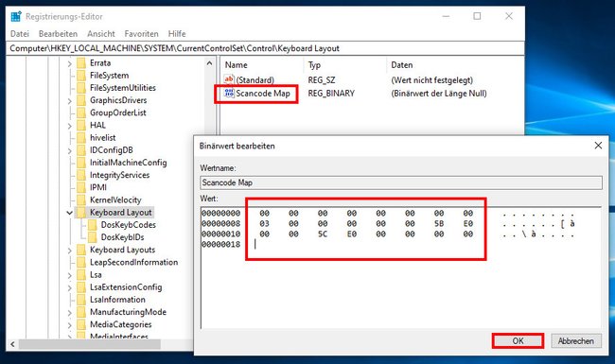Click the Abbrechen button
The width and height of the screenshot is (615, 364).
click(576, 341)
